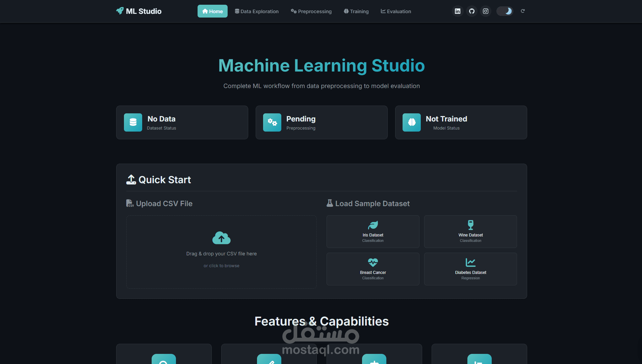Click the refresh icon

pos(522,11)
